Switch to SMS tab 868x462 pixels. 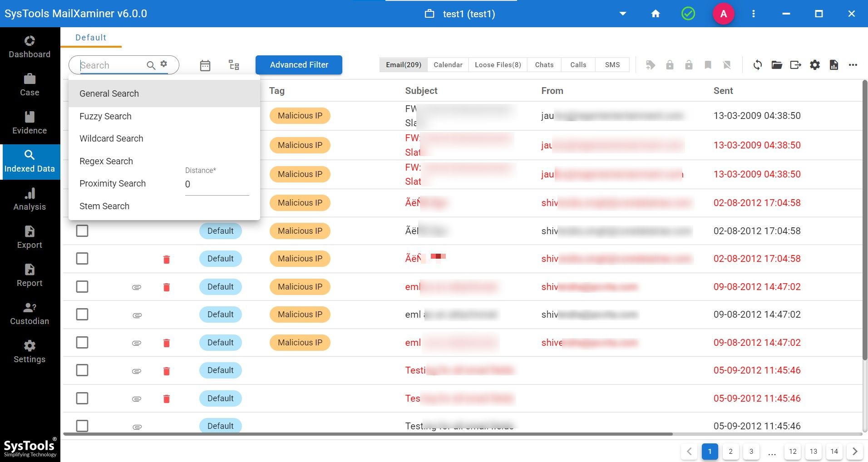click(612, 65)
